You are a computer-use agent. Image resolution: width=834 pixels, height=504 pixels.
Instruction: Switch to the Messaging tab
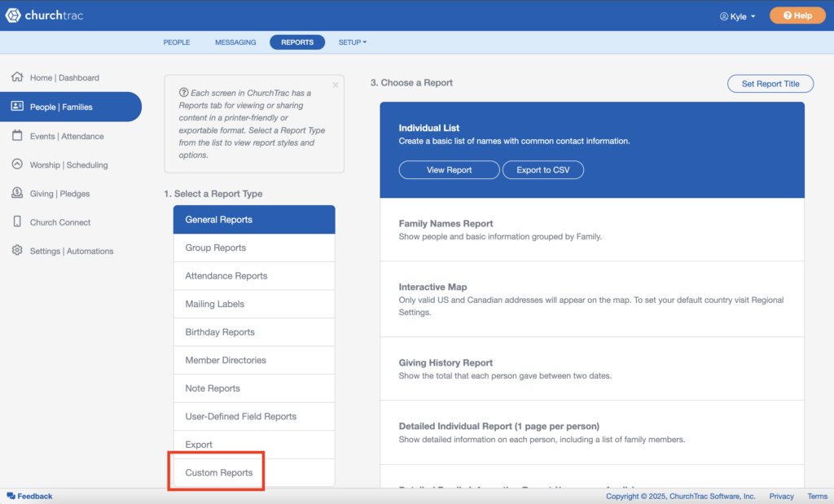click(235, 42)
